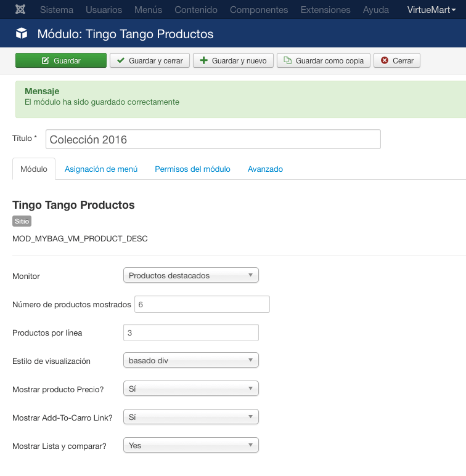The width and height of the screenshot is (466, 476).
Task: Open the Componentes menu
Action: [x=259, y=10]
